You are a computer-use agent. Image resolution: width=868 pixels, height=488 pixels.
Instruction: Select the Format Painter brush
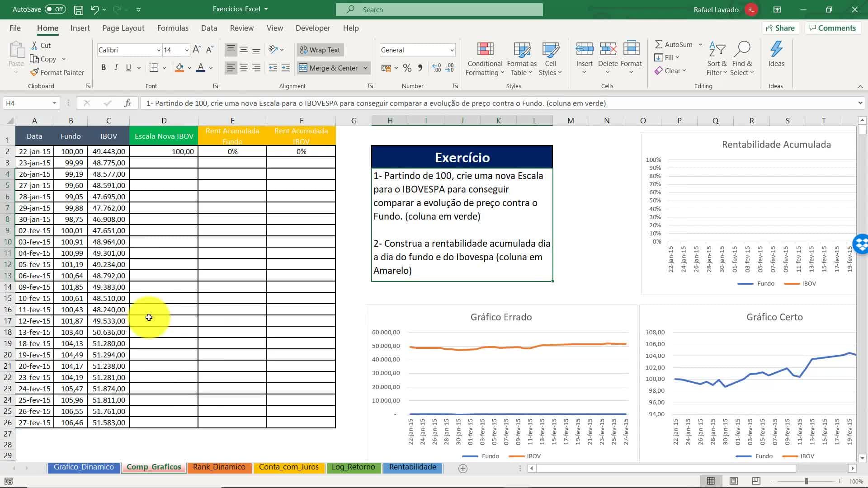(x=34, y=72)
